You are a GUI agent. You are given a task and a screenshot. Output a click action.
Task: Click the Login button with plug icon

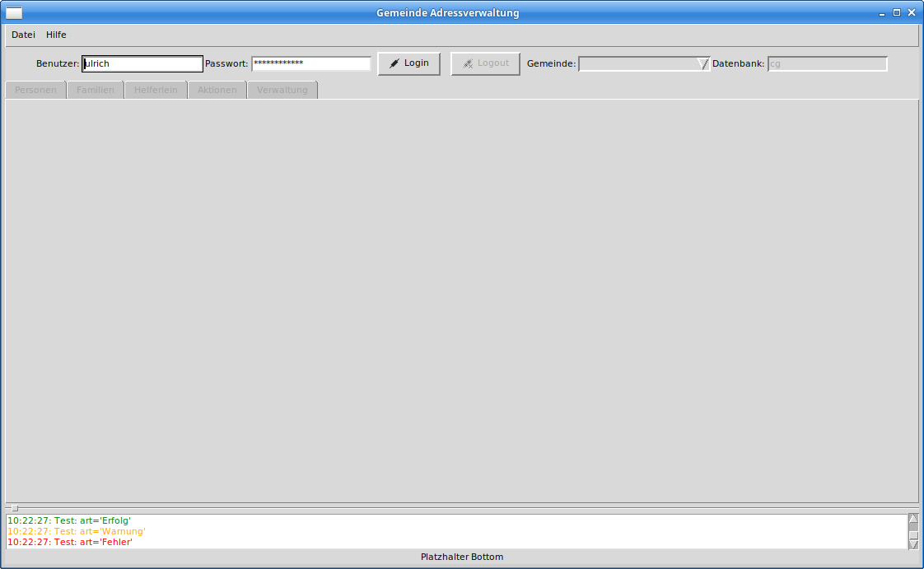click(x=408, y=63)
